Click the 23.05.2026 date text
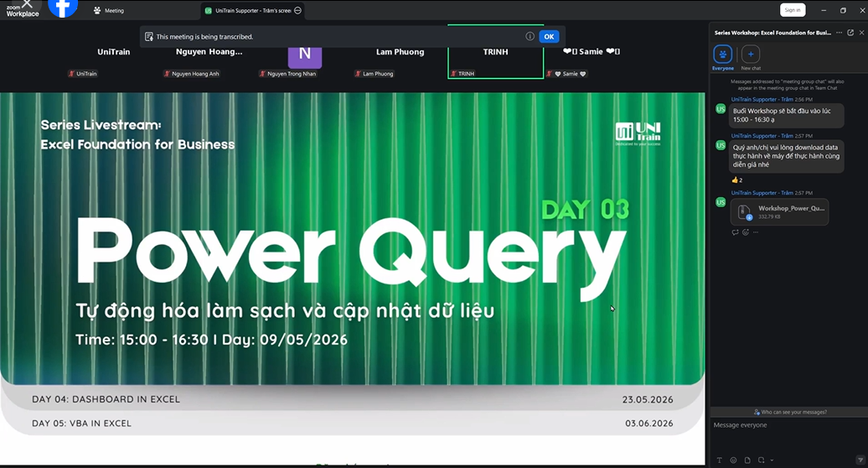 647,399
